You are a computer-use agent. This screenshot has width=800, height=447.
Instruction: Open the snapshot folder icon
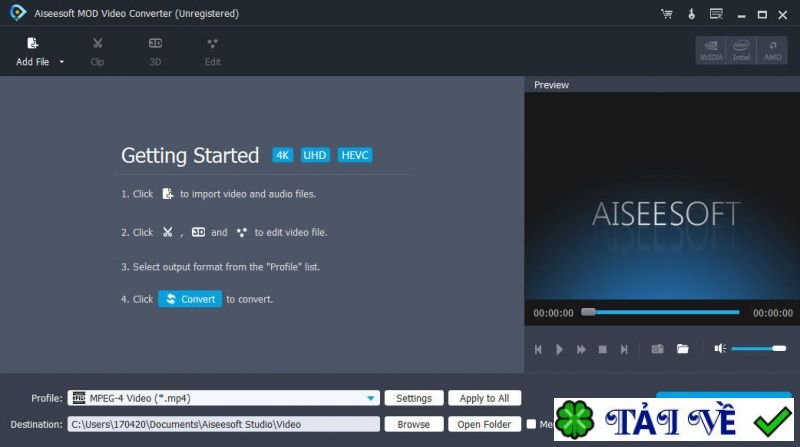point(683,349)
